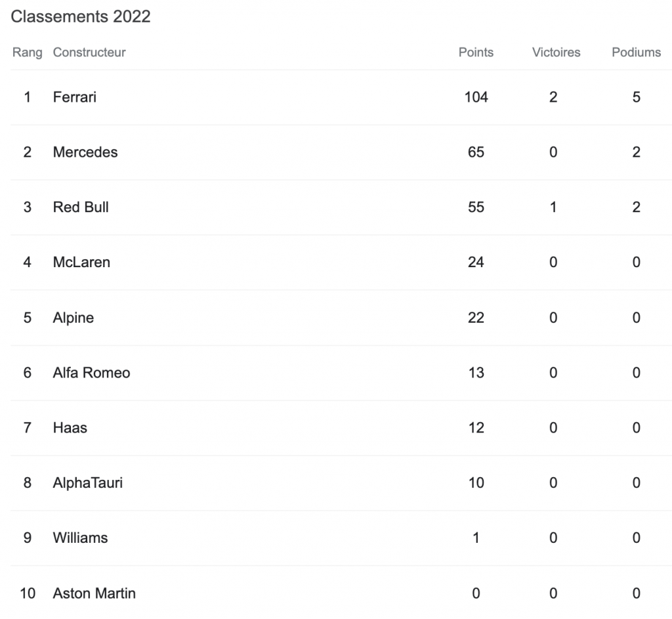Click the Constructeur column header
This screenshot has height=619, width=672.
pos(89,53)
